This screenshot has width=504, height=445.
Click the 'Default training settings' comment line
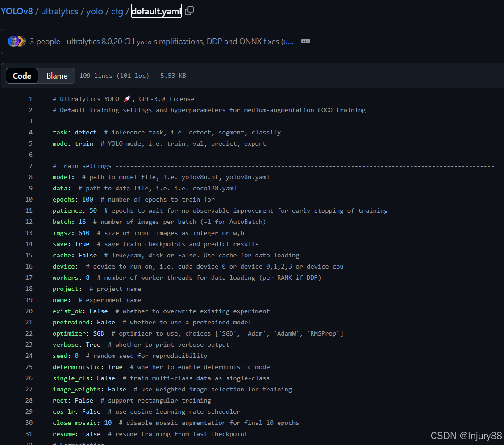209,110
